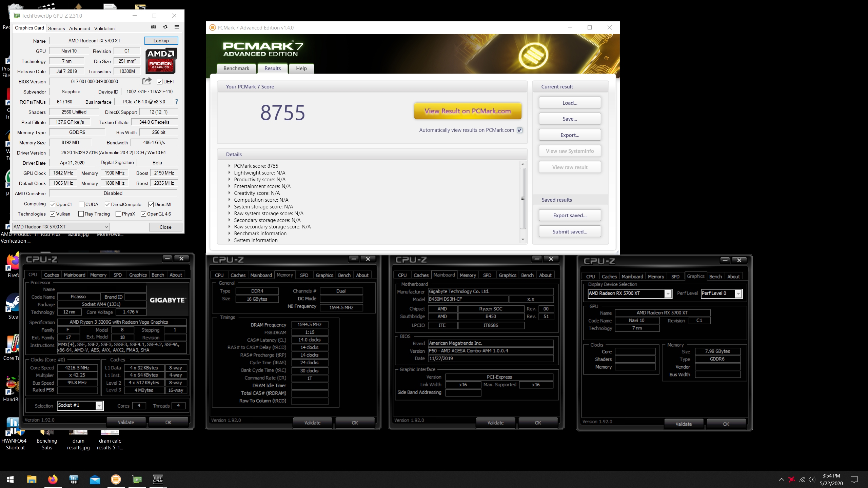Click the AMD Radeon logo in GPU-Z
Viewport: 868px width, 488px height.
point(161,61)
